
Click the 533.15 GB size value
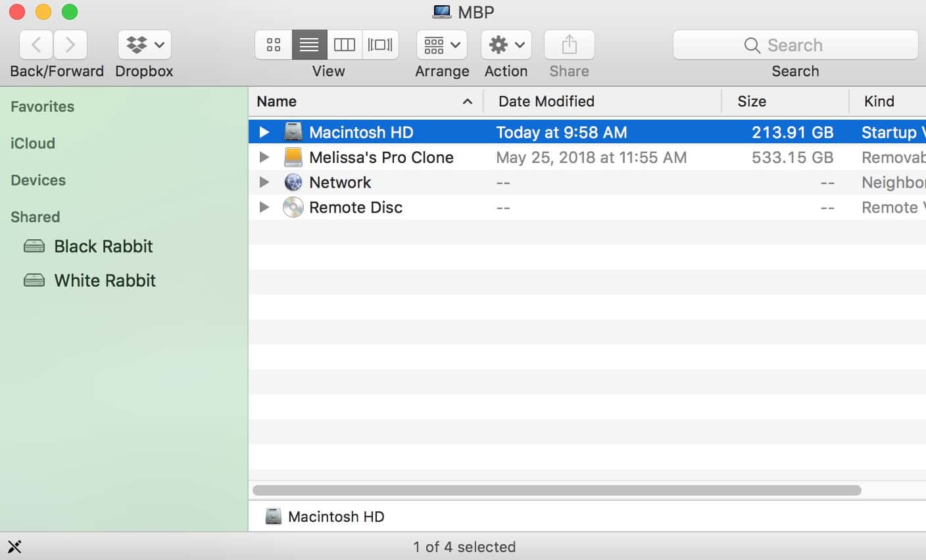(x=792, y=157)
